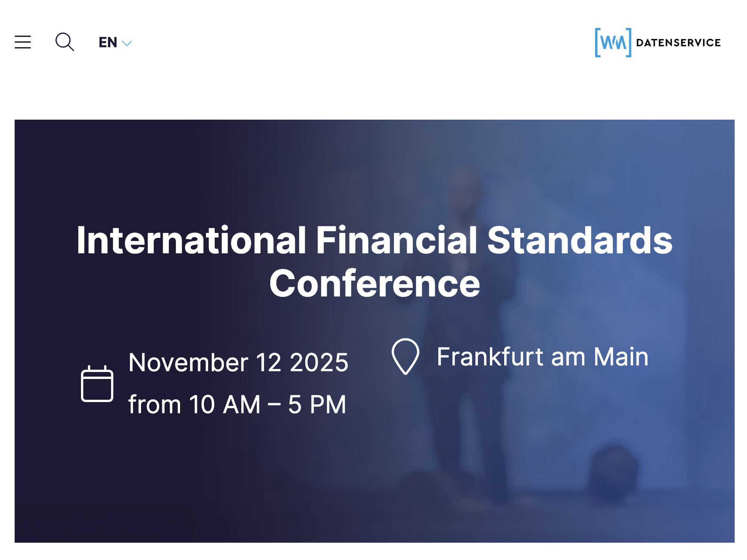Viewport: 747px width, 560px height.
Task: Click "International Financial Standards" heading line
Action: pyautogui.click(x=374, y=241)
